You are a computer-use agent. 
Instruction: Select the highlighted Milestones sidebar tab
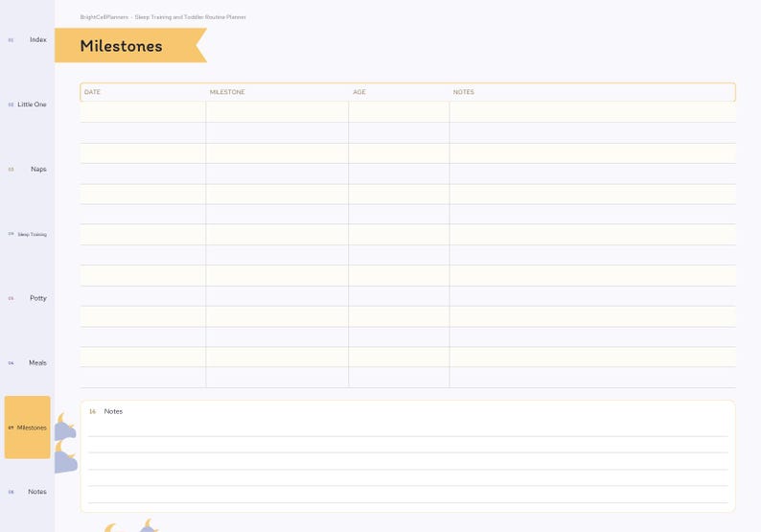(28, 428)
